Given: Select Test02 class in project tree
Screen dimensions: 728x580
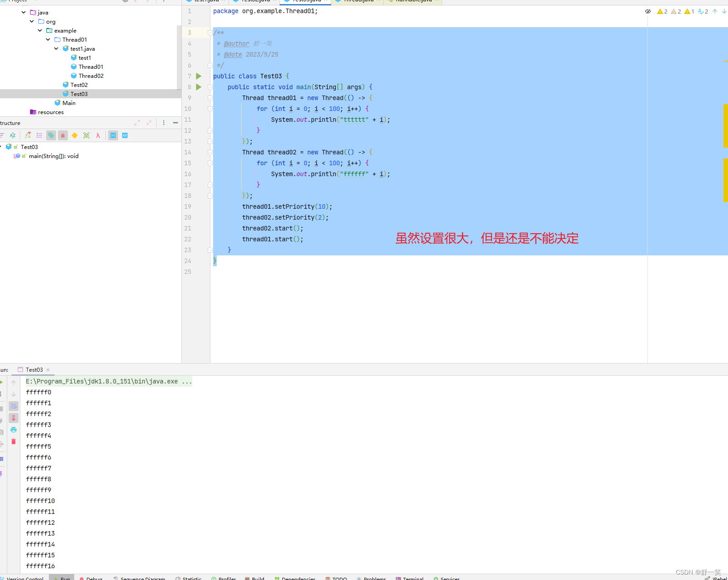Looking at the screenshot, I should click(x=79, y=85).
